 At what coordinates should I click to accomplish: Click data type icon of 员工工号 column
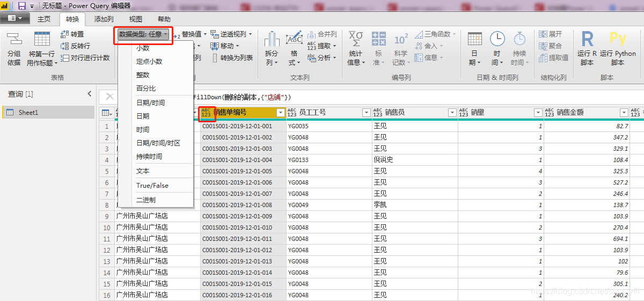(x=292, y=112)
